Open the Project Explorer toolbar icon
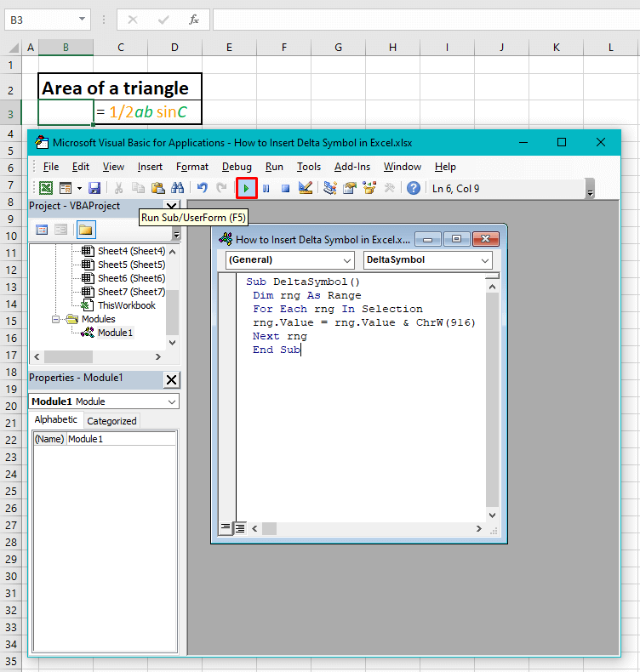The image size is (640, 672). [330, 188]
